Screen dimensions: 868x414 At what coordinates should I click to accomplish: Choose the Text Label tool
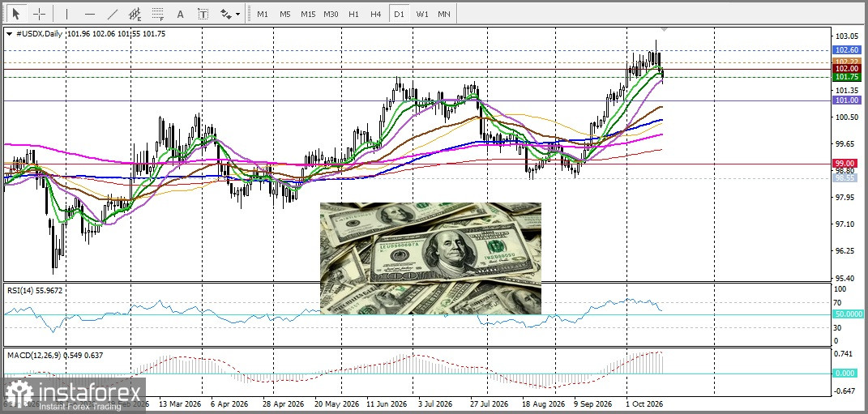point(203,14)
